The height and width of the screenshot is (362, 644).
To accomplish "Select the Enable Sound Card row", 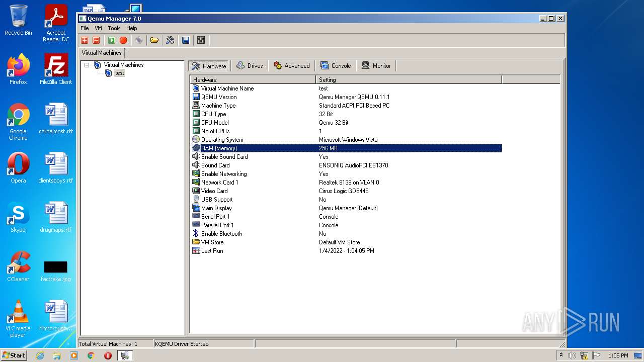I will [x=347, y=157].
